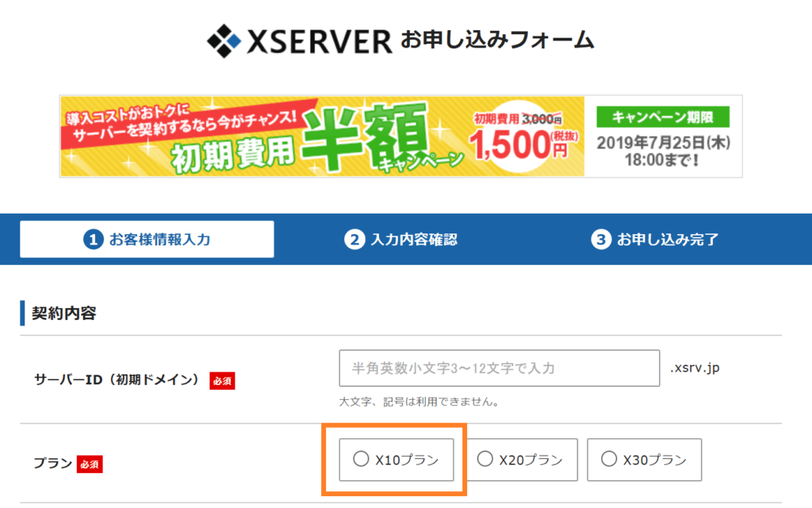Focus the サーバーID input field
The image size is (812, 508).
point(500,368)
